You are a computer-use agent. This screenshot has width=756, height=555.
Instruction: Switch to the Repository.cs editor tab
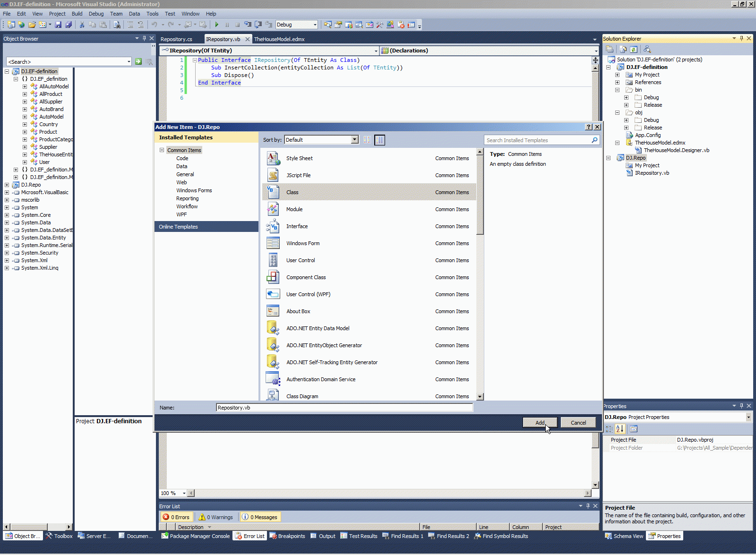(x=176, y=39)
